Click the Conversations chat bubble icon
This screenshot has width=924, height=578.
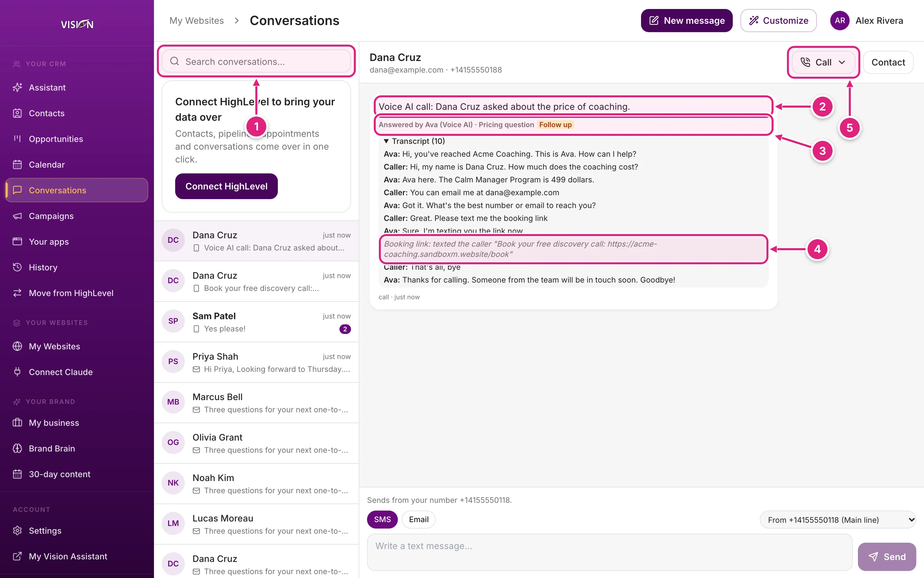17,190
